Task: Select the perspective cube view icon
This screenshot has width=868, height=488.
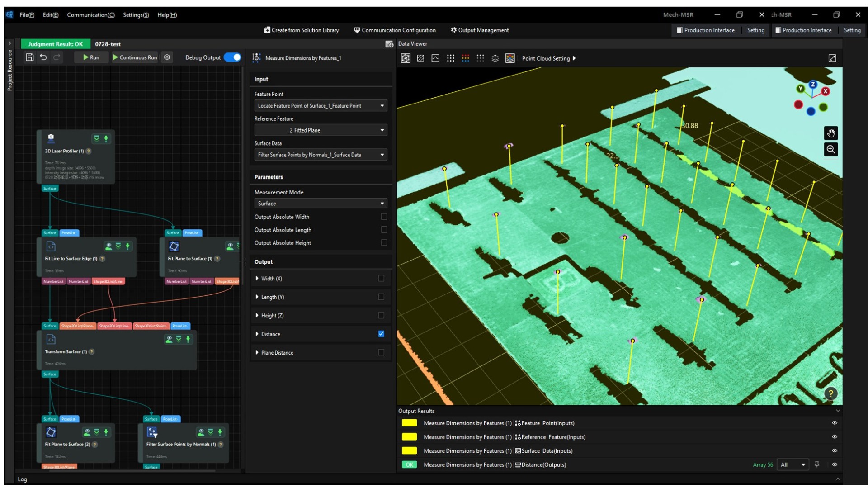Action: tap(406, 58)
